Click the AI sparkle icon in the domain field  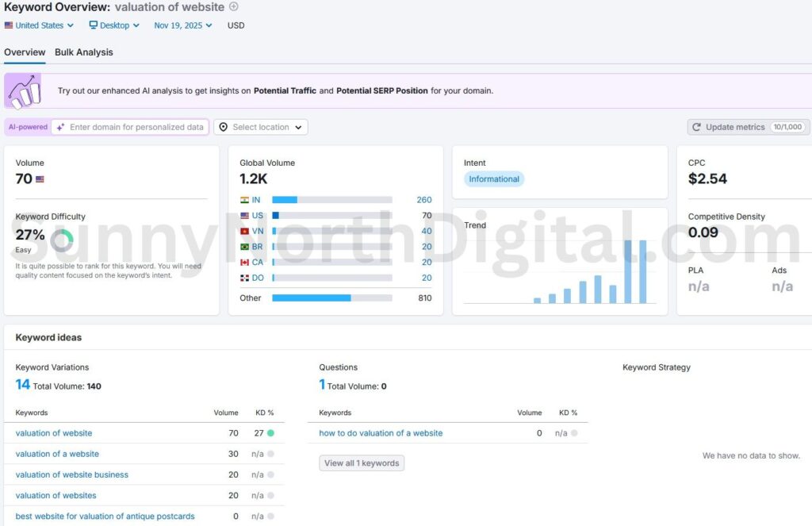click(60, 127)
